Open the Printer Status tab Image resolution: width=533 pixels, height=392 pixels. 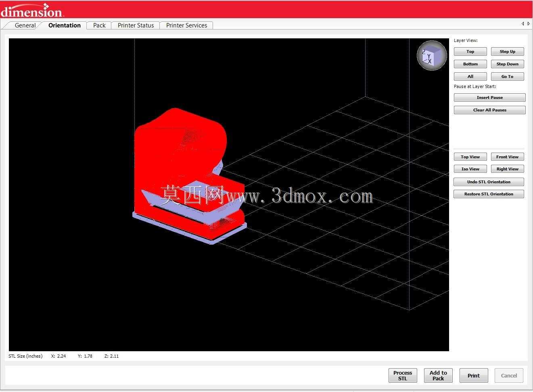(x=136, y=25)
